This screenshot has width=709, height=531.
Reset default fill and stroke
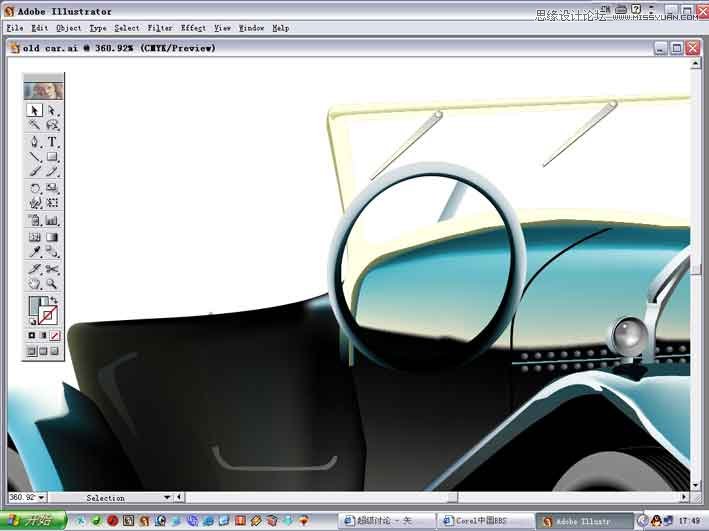(x=32, y=322)
